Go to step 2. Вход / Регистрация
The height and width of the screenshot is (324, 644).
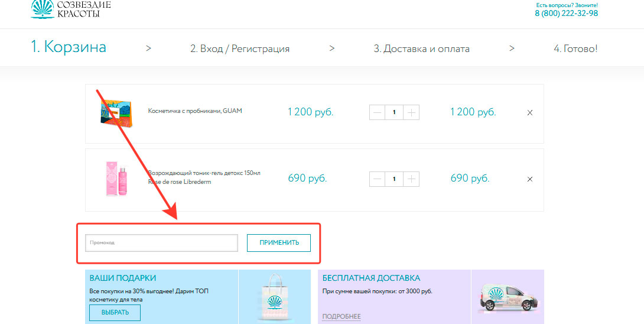click(x=240, y=49)
